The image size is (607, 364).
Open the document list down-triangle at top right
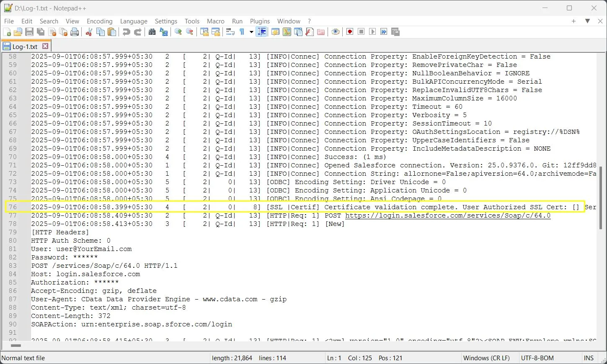tap(587, 21)
